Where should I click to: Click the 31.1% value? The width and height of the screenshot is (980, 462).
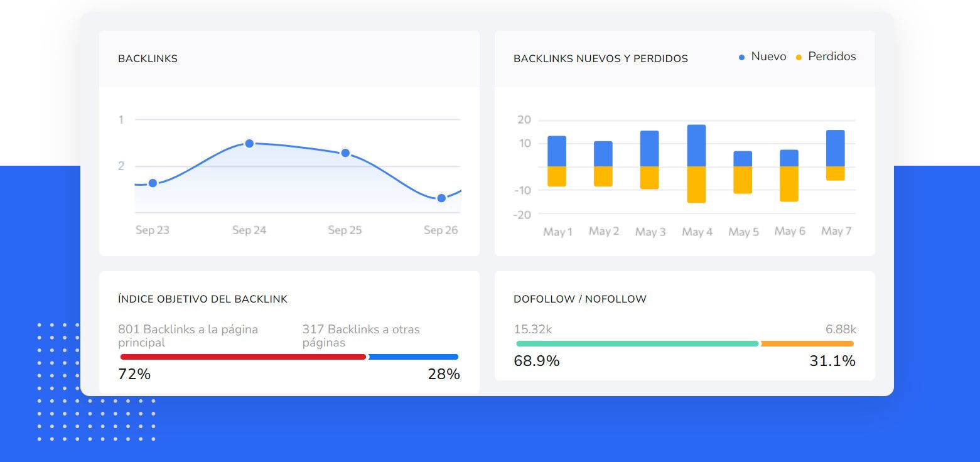pos(832,361)
